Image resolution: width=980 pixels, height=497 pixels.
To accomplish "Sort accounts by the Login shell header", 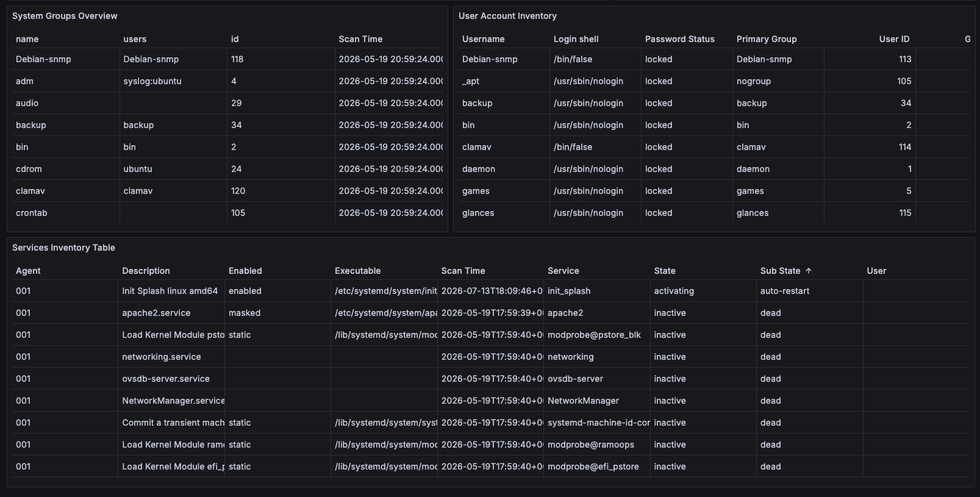I will pos(576,39).
